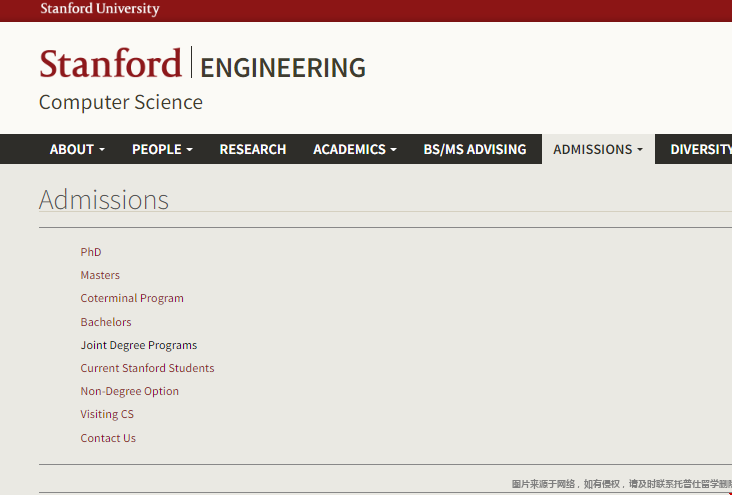Go to the Coterminal Program page
The width and height of the screenshot is (732, 495).
(132, 298)
